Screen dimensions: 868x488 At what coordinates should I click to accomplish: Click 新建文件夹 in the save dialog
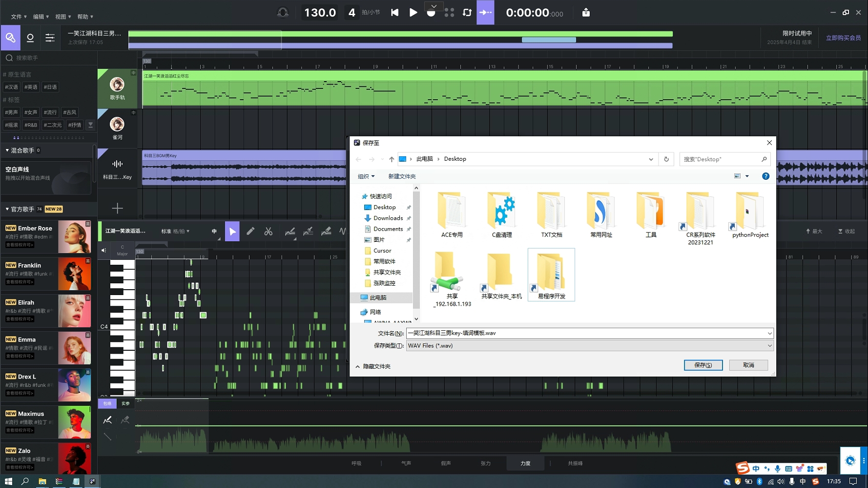(402, 176)
